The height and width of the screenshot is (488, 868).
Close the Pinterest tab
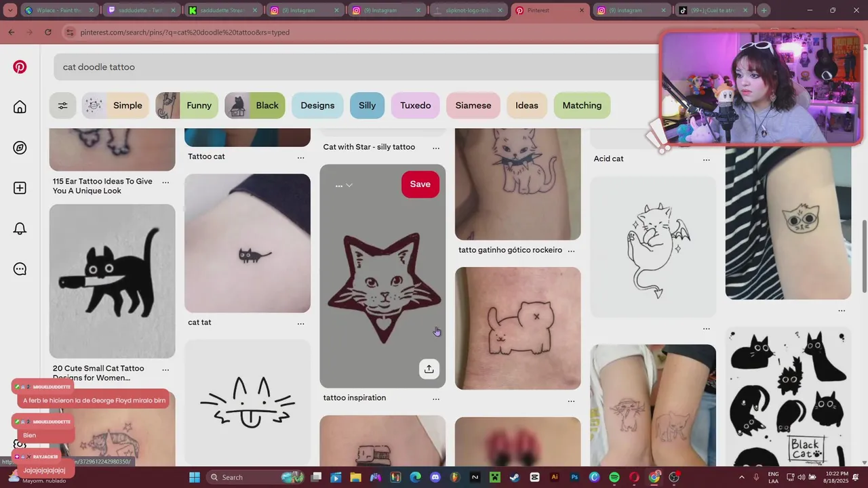point(582,10)
